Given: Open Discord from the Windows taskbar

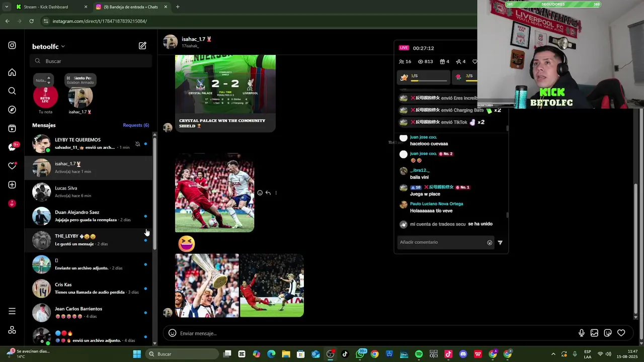Looking at the screenshot, I should (x=463, y=354).
